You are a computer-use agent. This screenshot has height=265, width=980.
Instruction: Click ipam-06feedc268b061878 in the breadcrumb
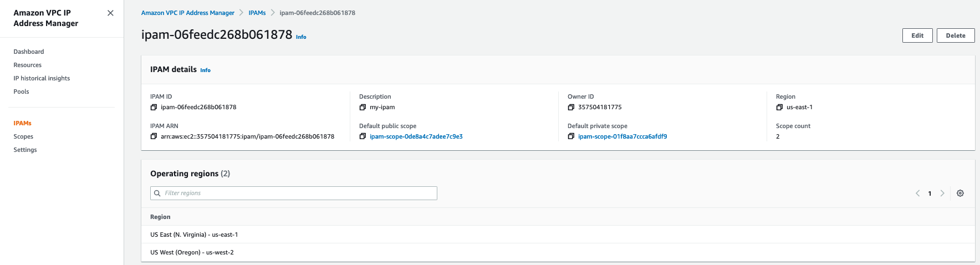pyautogui.click(x=317, y=13)
